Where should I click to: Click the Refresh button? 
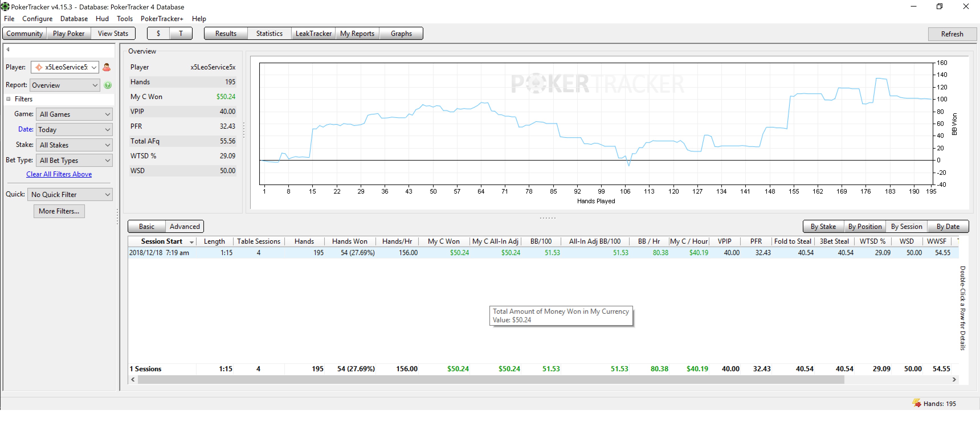click(952, 34)
